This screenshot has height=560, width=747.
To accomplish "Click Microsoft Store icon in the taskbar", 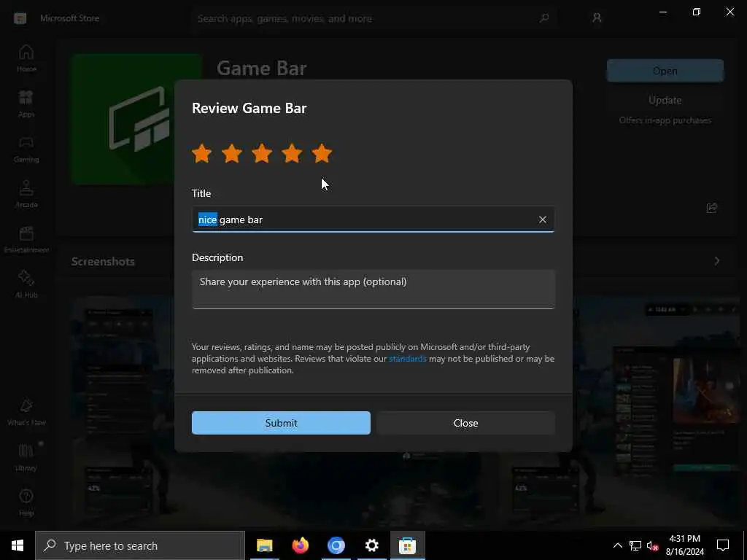I will 407,545.
